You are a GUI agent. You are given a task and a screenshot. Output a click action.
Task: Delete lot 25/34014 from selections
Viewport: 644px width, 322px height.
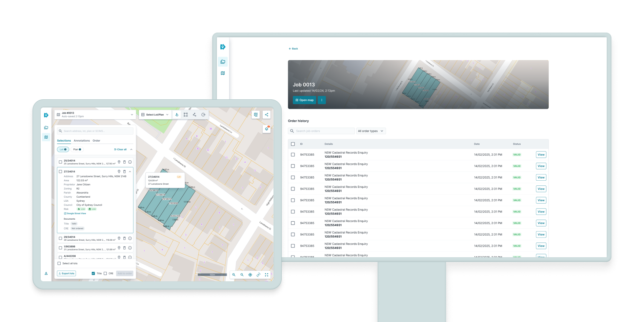pyautogui.click(x=124, y=162)
